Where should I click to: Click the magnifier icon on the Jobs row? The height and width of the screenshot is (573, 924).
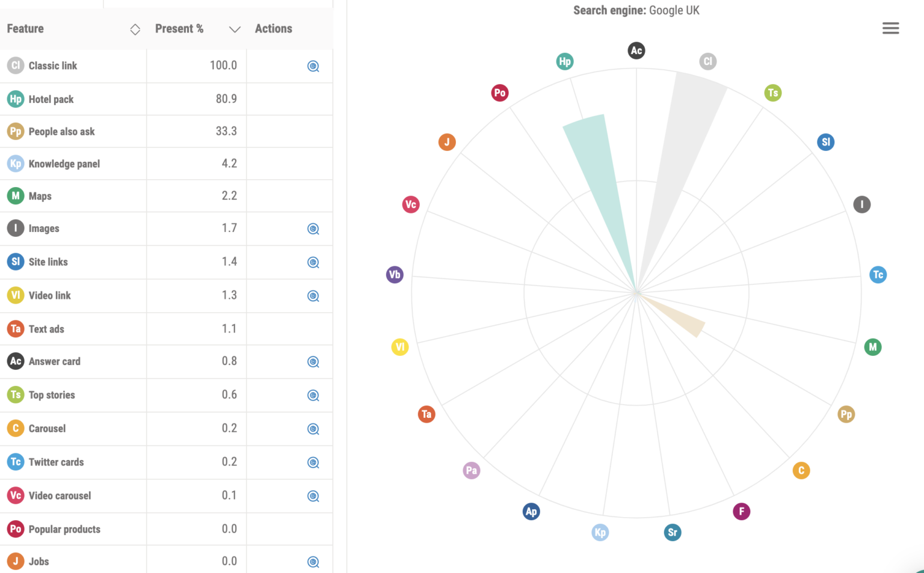[x=313, y=562]
